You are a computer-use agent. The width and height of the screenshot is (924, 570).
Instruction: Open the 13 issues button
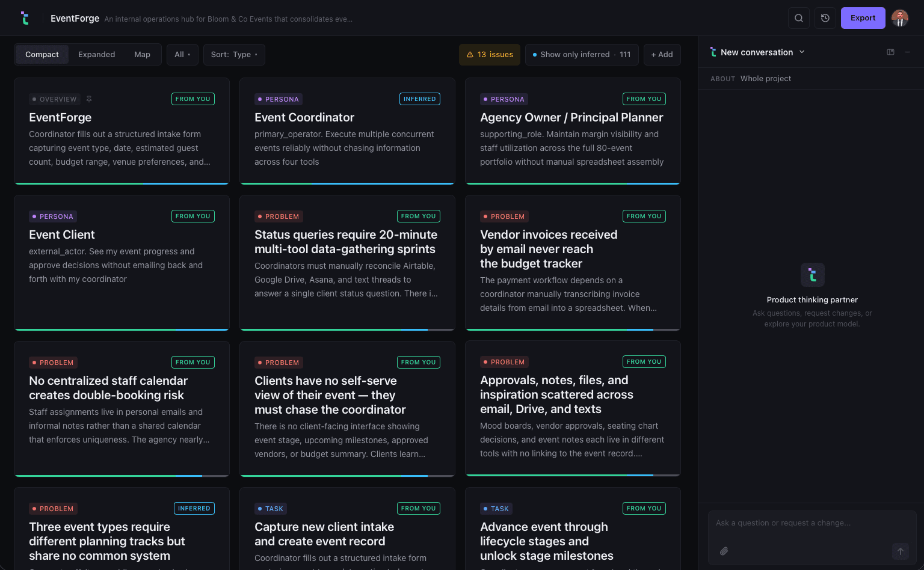pos(490,55)
